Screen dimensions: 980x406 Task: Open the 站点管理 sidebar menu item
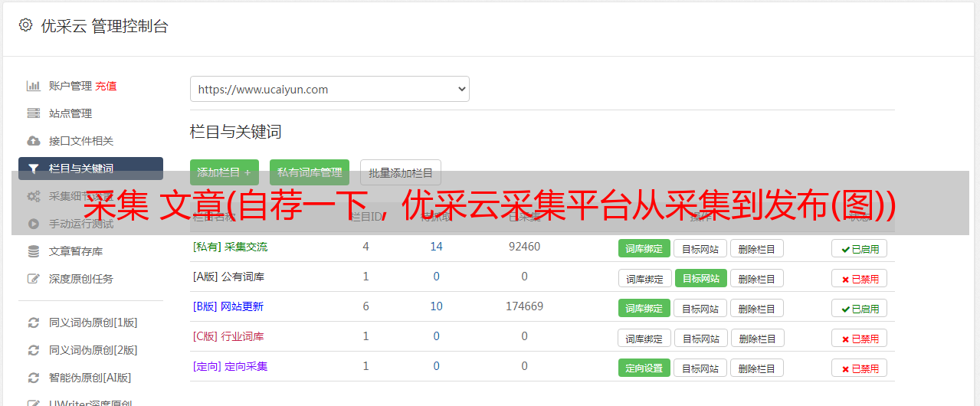(70, 113)
